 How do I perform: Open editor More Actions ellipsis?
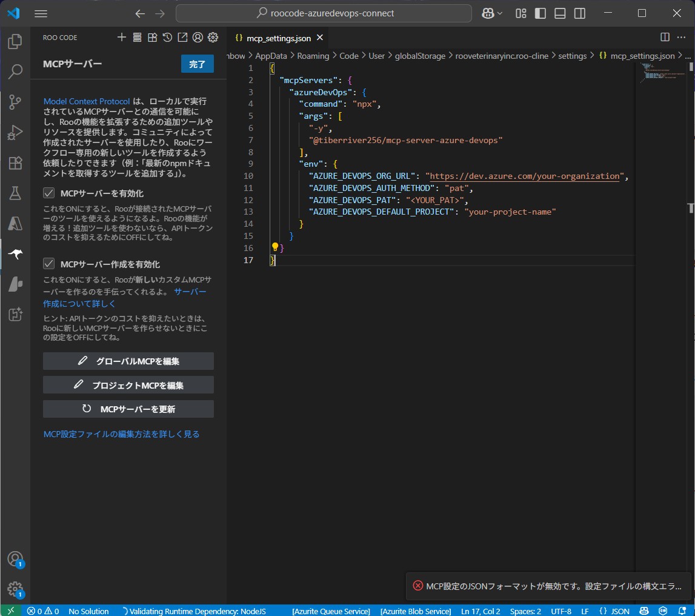tap(681, 37)
